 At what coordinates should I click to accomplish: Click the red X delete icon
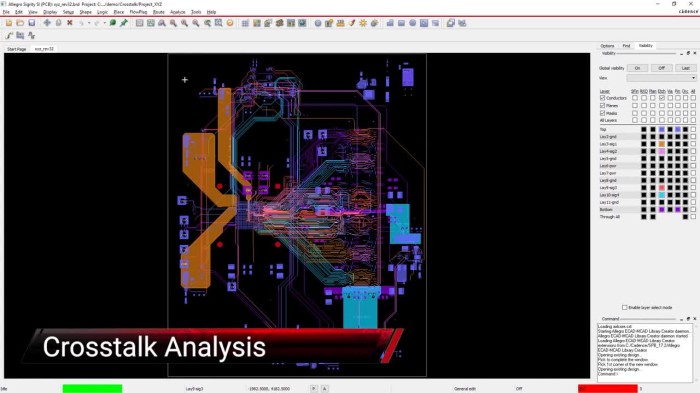coord(70,23)
